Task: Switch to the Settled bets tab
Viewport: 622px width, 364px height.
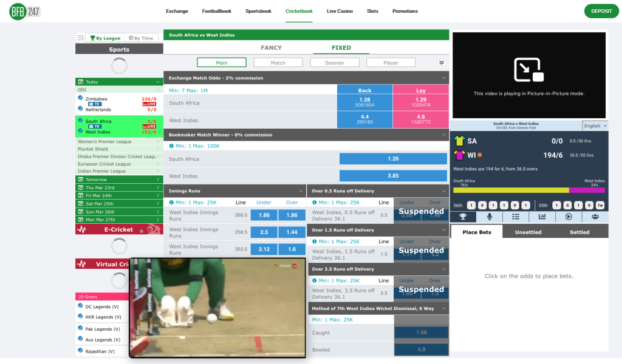Action: pyautogui.click(x=579, y=232)
